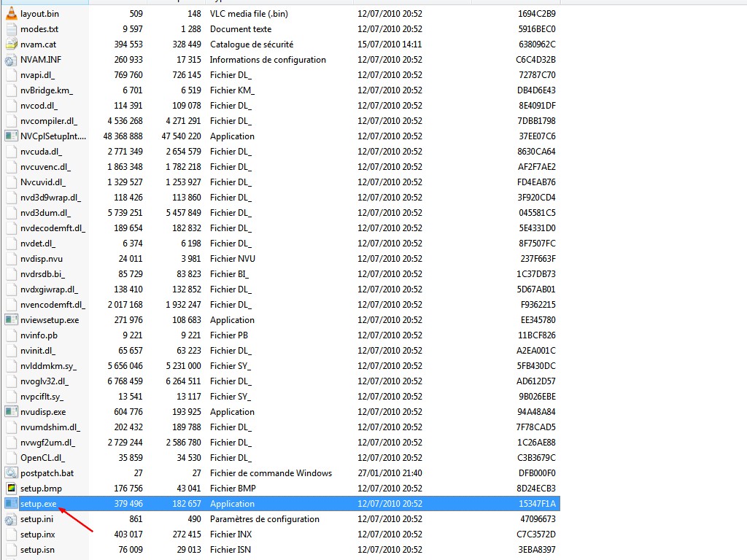Click the text document icon beside modes.txt
The width and height of the screenshot is (747, 560).
(11, 29)
